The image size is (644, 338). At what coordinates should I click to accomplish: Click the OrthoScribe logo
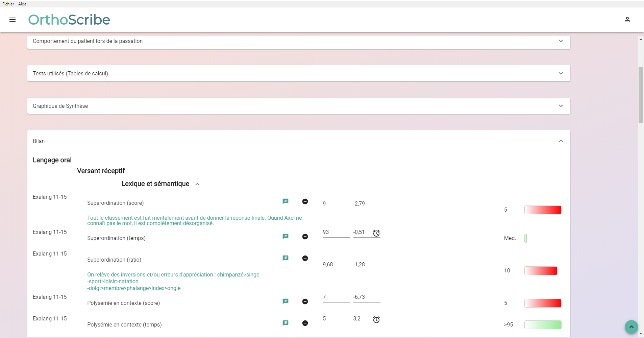tap(69, 20)
